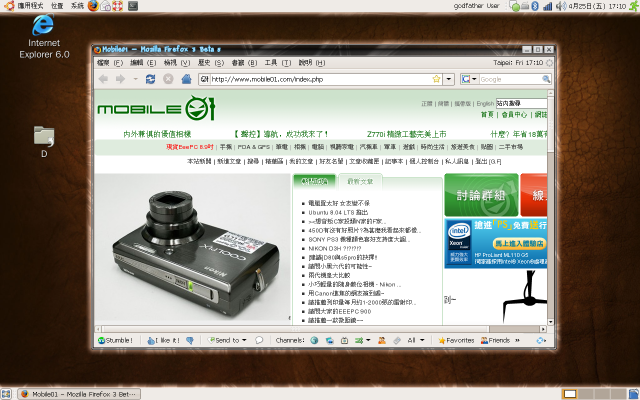Click the Google search box
Viewport: 640px width, 400px height.
click(x=510, y=79)
